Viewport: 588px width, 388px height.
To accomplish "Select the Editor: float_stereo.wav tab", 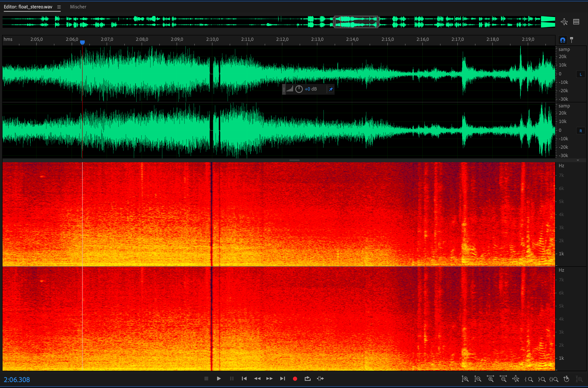I will [28, 7].
